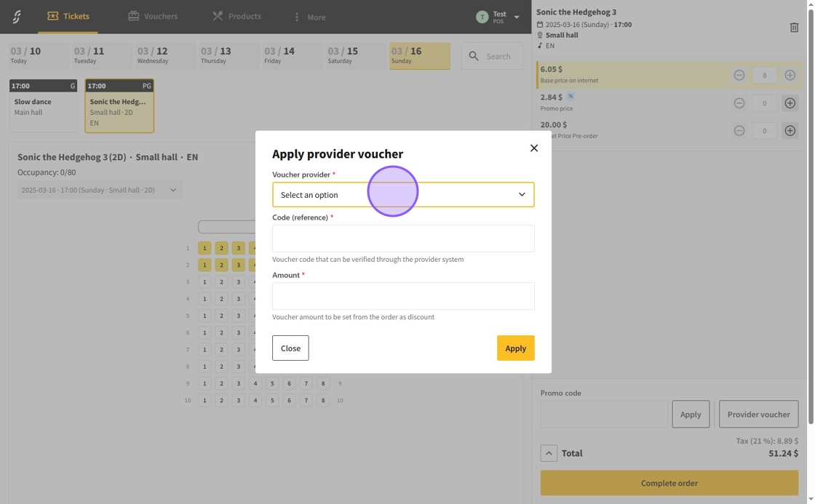The width and height of the screenshot is (815, 504).
Task: Click the Close button in dialog
Action: [x=290, y=348]
